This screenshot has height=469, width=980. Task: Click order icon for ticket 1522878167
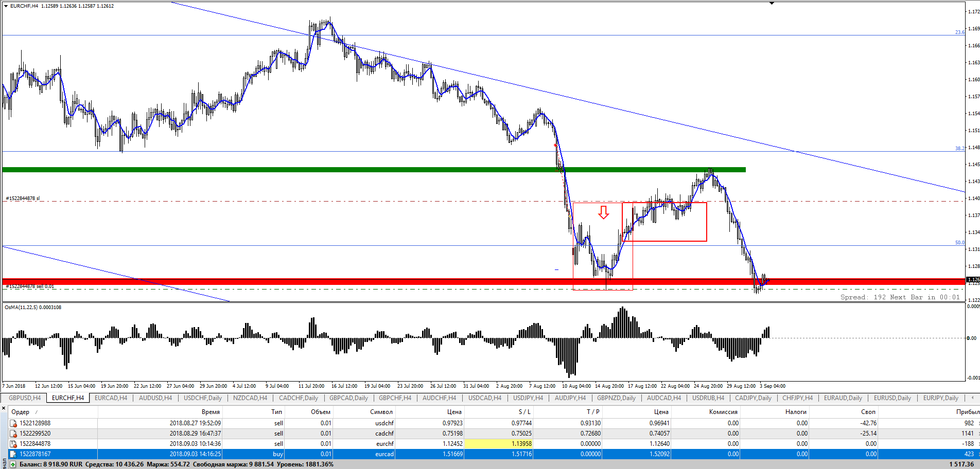pyautogui.click(x=13, y=454)
